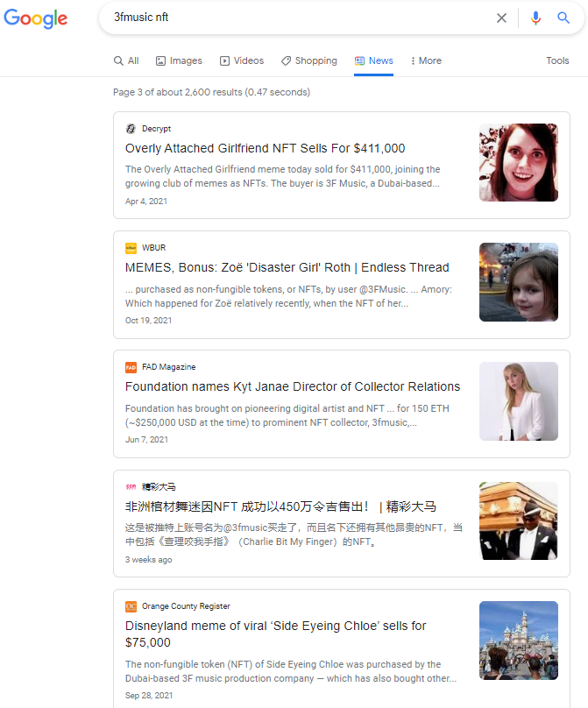Viewport: 588px width, 708px height.
Task: Open the 非洲棺材舞迷因NFT headline
Action: tap(280, 506)
